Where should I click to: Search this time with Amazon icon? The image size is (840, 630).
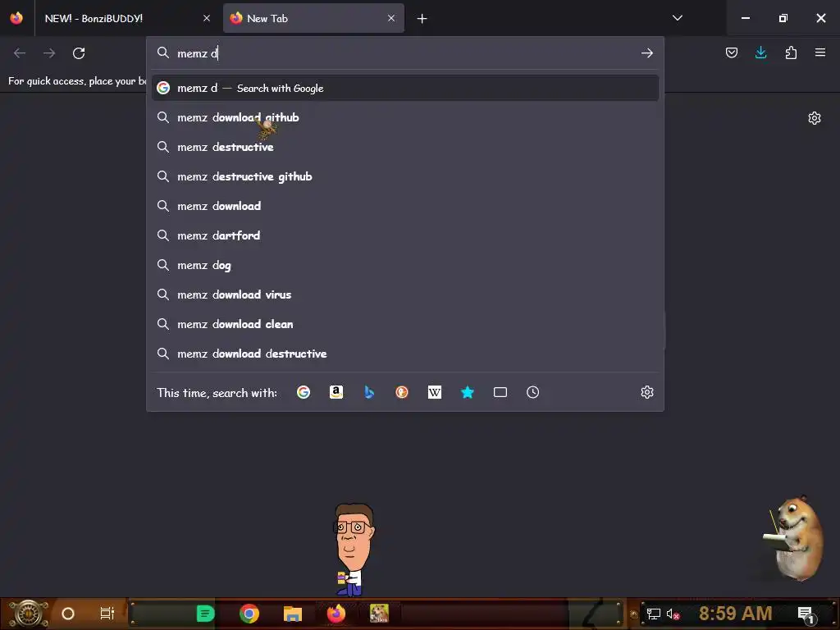[336, 392]
